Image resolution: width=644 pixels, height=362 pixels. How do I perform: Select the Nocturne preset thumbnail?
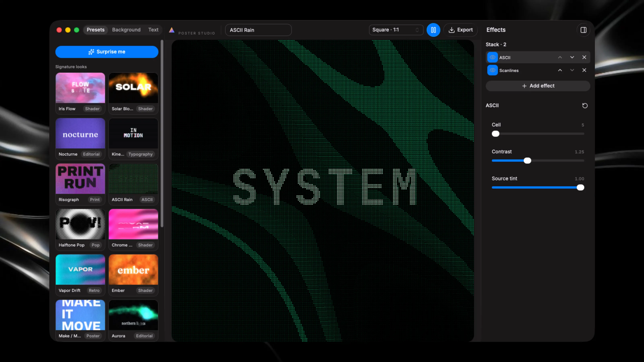click(x=80, y=133)
